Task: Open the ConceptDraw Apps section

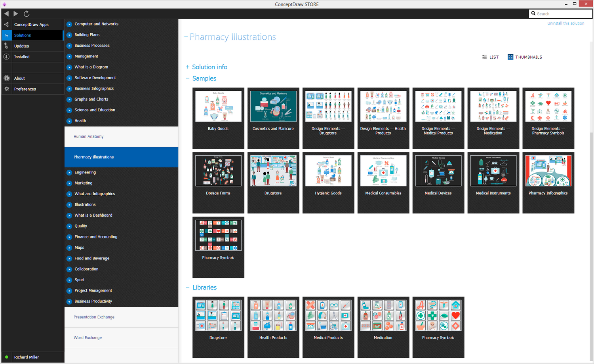Action: [31, 25]
